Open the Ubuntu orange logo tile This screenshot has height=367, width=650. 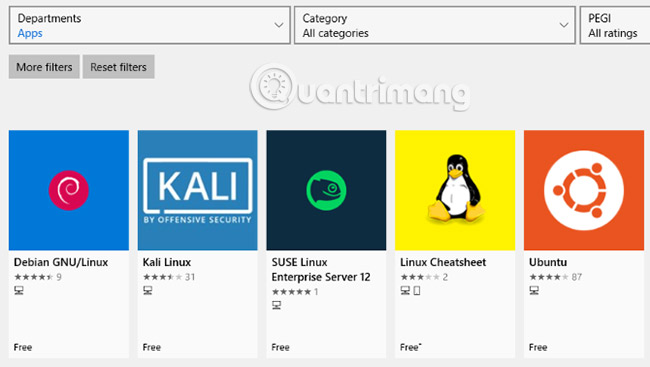tap(584, 190)
